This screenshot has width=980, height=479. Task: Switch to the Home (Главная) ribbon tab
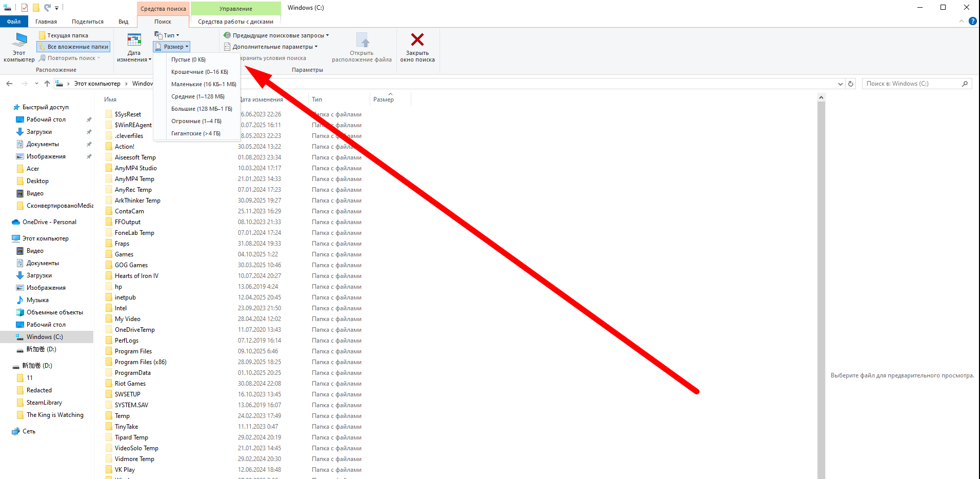click(x=46, y=22)
